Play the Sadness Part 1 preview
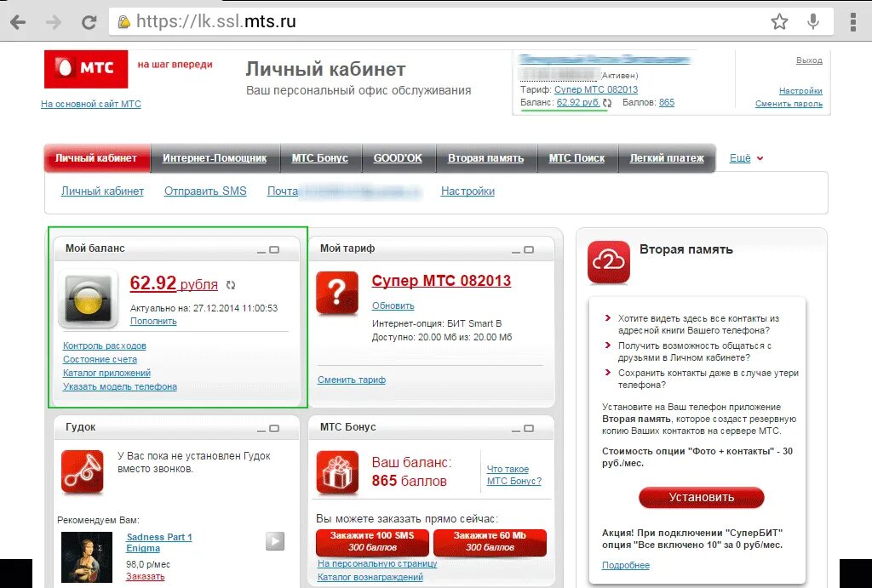872x588 pixels. pyautogui.click(x=275, y=540)
